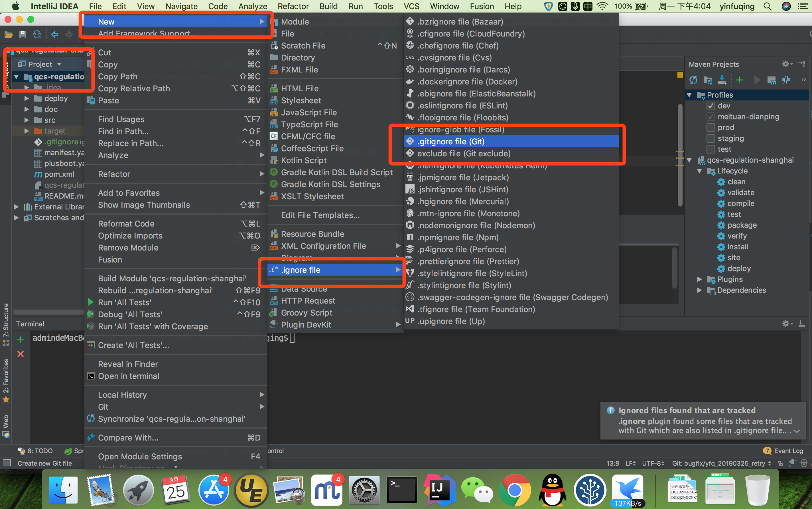Click the Save All toolbar icon
812x509 pixels.
(23, 34)
